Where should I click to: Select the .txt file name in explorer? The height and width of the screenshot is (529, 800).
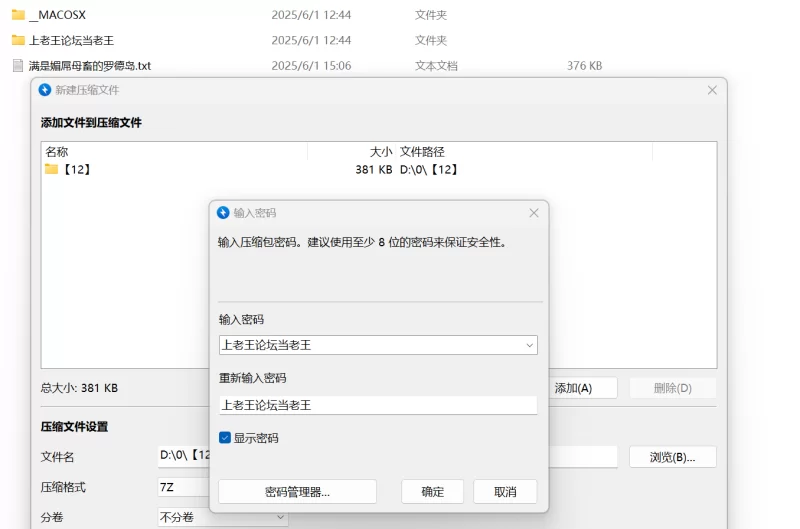click(90, 66)
